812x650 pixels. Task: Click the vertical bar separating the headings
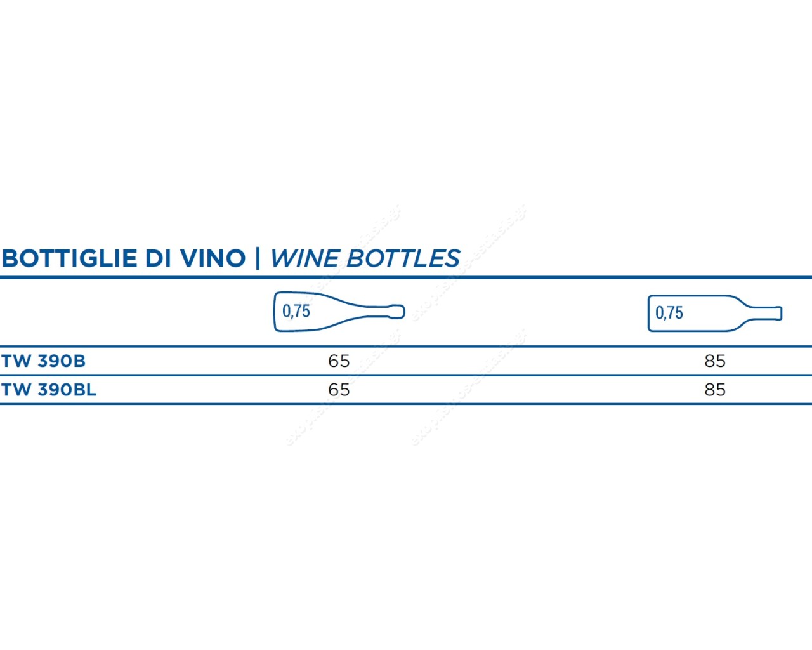pos(258,258)
